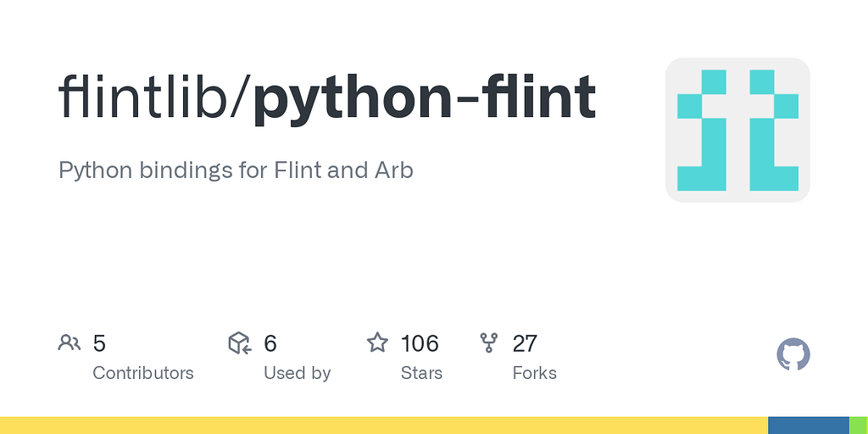Viewport: 868px width, 434px height.
Task: Click the blue language bar segment
Action: (808, 426)
